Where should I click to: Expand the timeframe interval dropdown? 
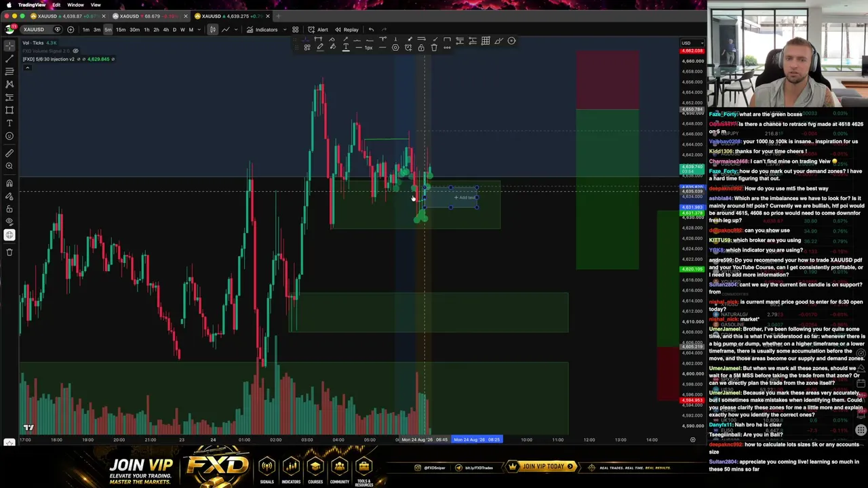[x=199, y=30]
